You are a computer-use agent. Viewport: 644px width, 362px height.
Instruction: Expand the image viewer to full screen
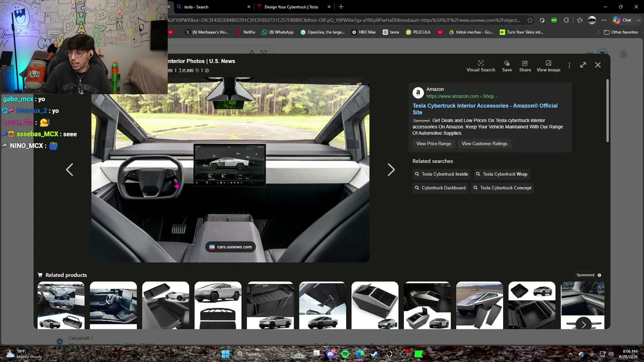tap(583, 65)
